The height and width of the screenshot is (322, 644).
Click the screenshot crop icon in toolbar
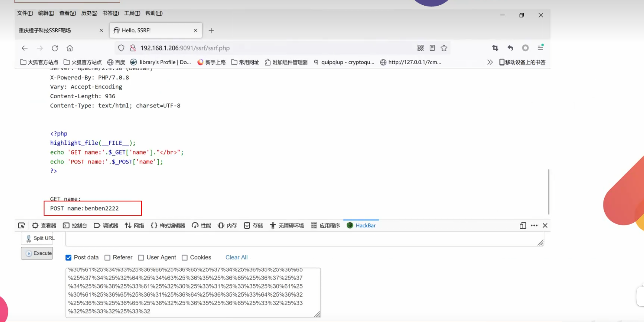[495, 48]
